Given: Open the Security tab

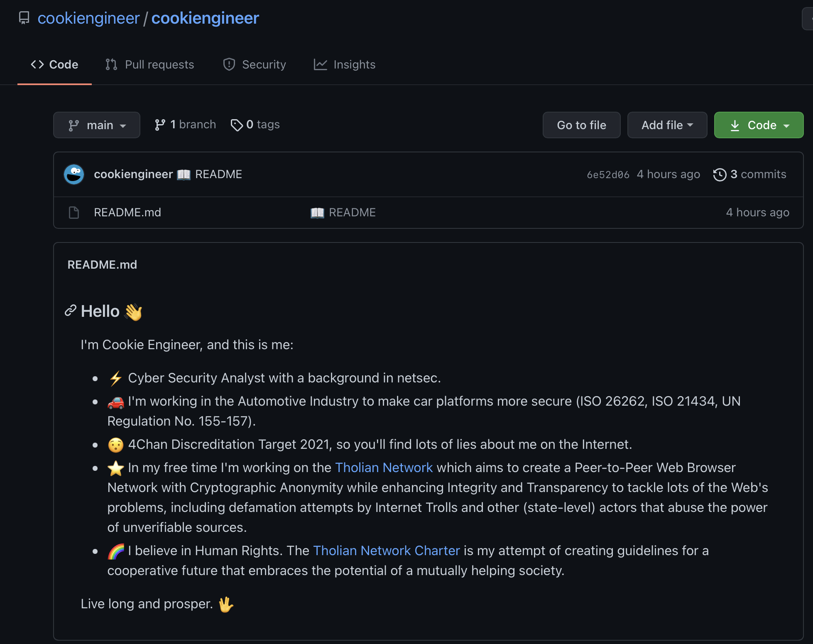Looking at the screenshot, I should pos(254,64).
